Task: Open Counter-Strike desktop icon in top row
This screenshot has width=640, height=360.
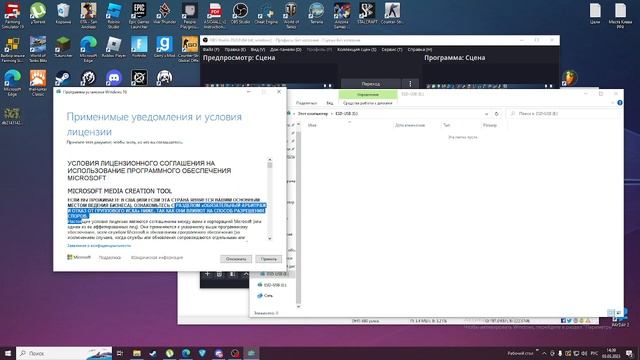Action: coord(392,14)
